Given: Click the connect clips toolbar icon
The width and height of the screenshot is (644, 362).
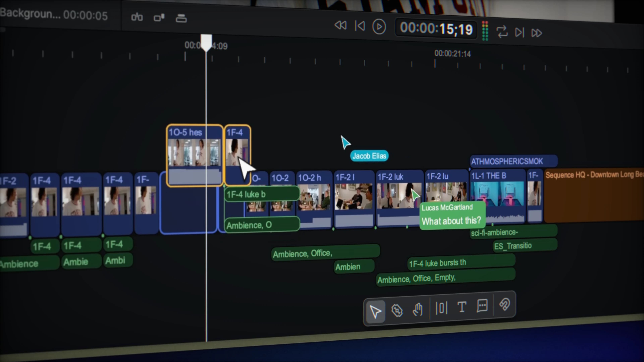Looking at the screenshot, I should pos(137,17).
